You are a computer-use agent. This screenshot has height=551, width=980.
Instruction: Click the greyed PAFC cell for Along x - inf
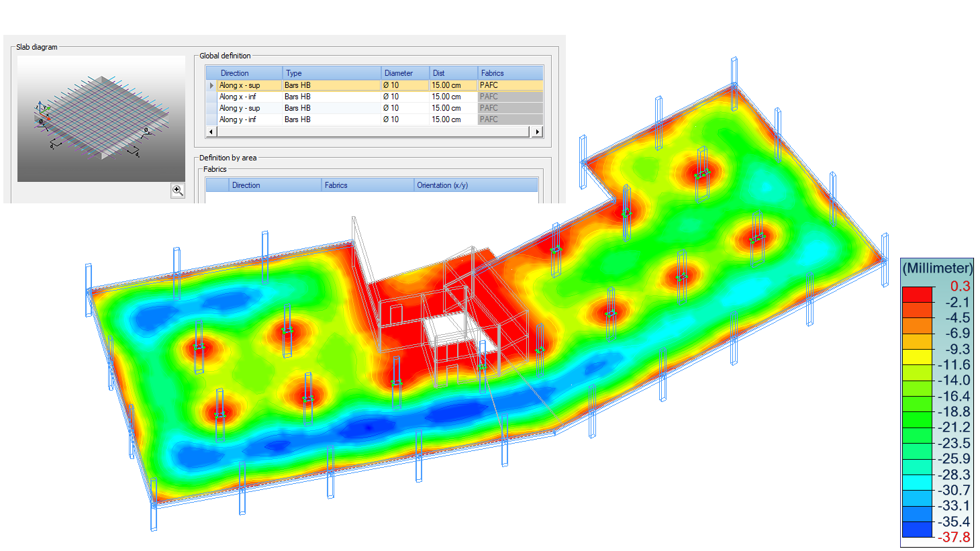tap(510, 97)
